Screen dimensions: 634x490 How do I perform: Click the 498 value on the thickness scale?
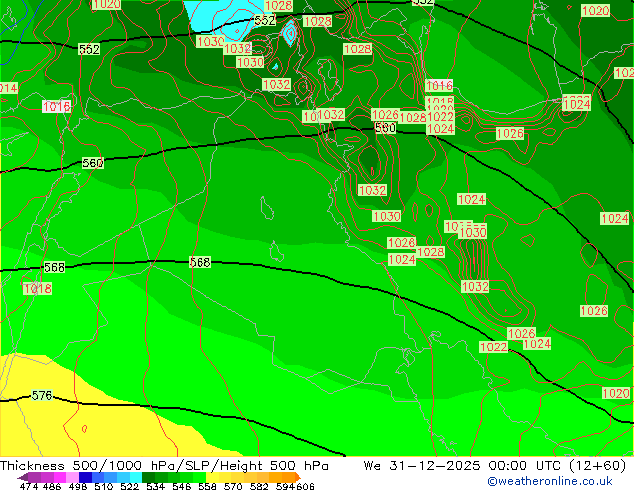click(78, 486)
